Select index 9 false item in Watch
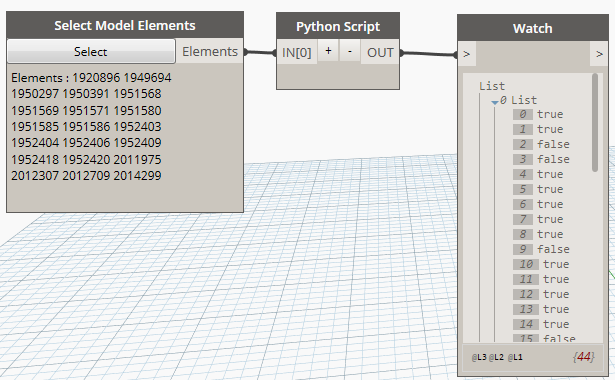The height and width of the screenshot is (380, 615). point(541,249)
